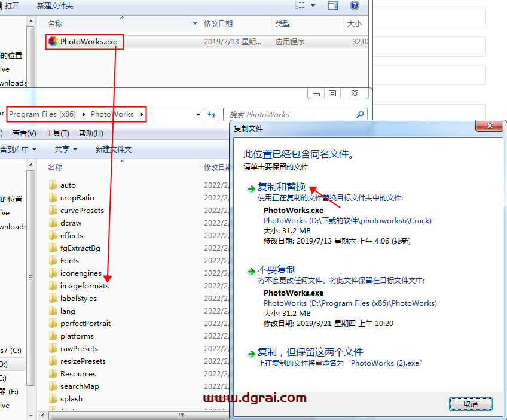This screenshot has height=420, width=507.
Task: Click the search magnifier icon
Action: 360,114
